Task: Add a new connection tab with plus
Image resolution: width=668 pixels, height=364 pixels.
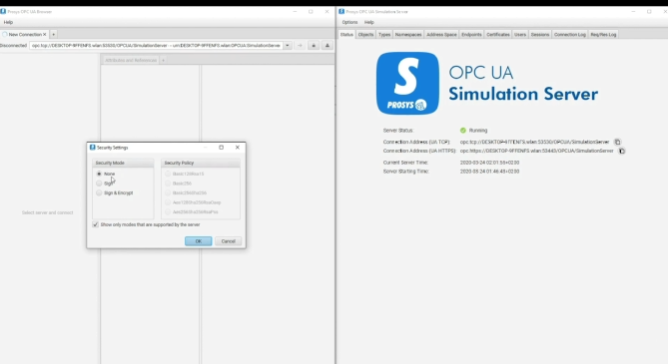Action: (x=54, y=35)
